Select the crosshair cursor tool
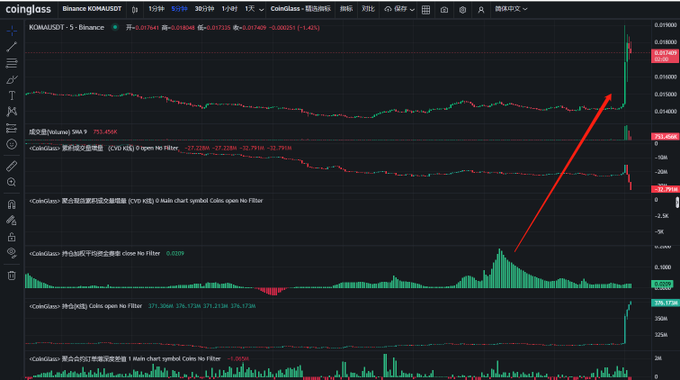Image resolution: width=680 pixels, height=380 pixels. [x=12, y=31]
